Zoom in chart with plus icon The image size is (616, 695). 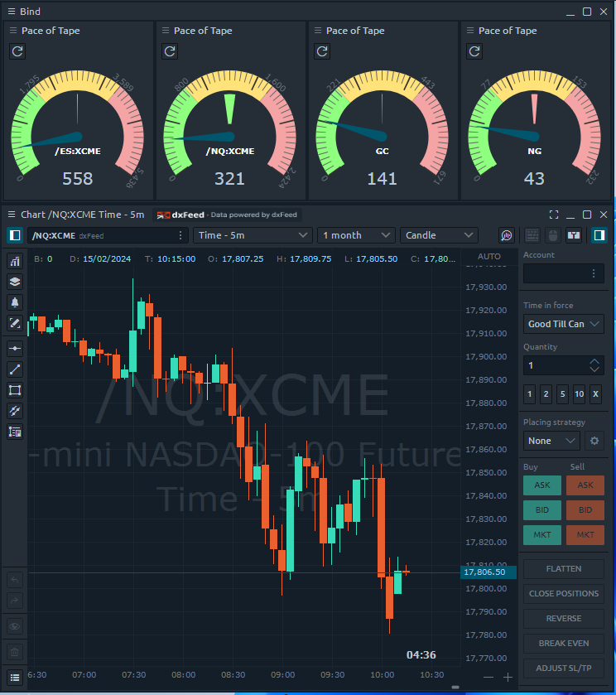coord(508,678)
